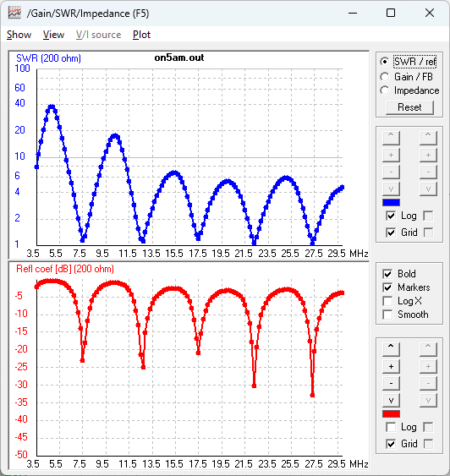Click the minus button in the SWR controls' right column

pyautogui.click(x=428, y=172)
